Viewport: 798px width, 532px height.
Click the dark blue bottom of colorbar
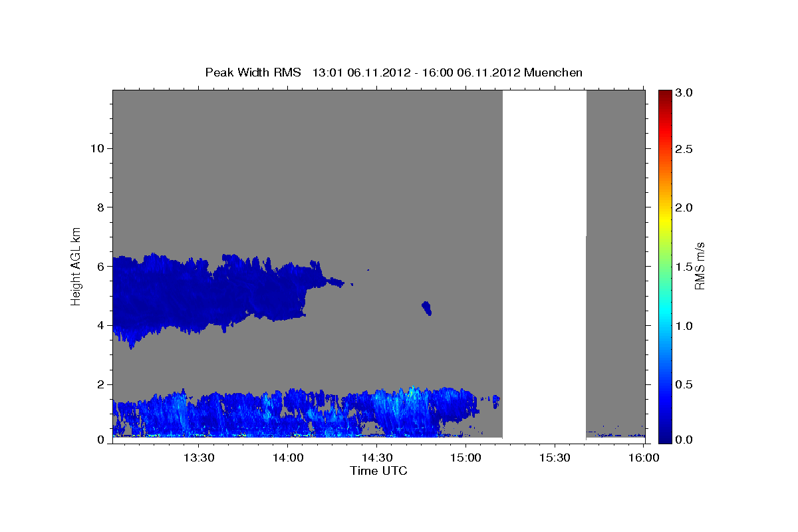665,438
